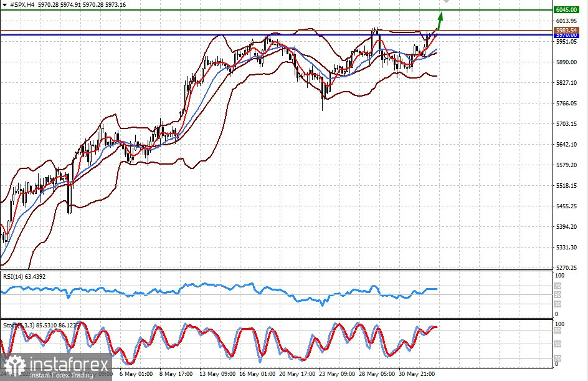
Task: Select the Stoch(5,3,3) indicator label
Action: tap(41, 325)
